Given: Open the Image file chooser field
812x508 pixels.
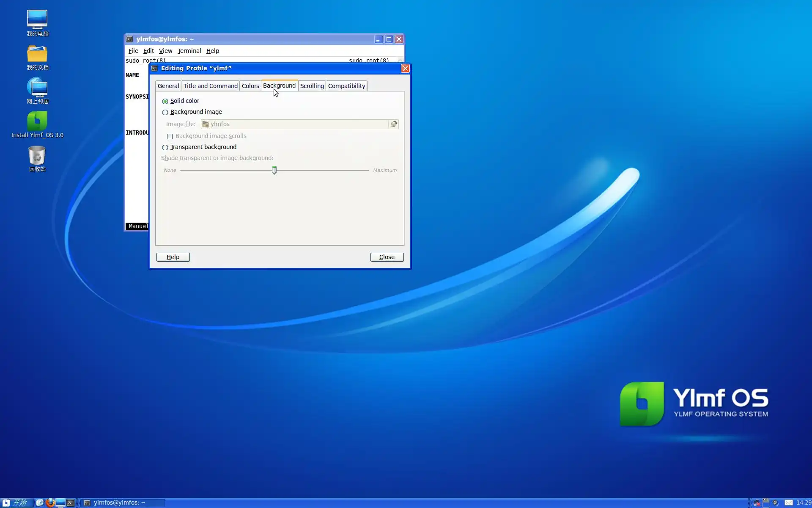Looking at the screenshot, I should tap(294, 124).
